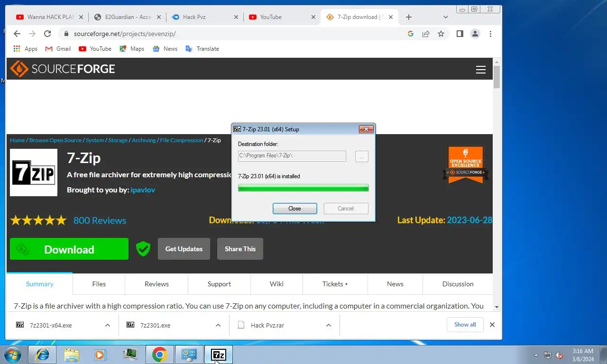The width and height of the screenshot is (607, 364).
Task: Open Maps bookmark
Action: pos(132,49)
